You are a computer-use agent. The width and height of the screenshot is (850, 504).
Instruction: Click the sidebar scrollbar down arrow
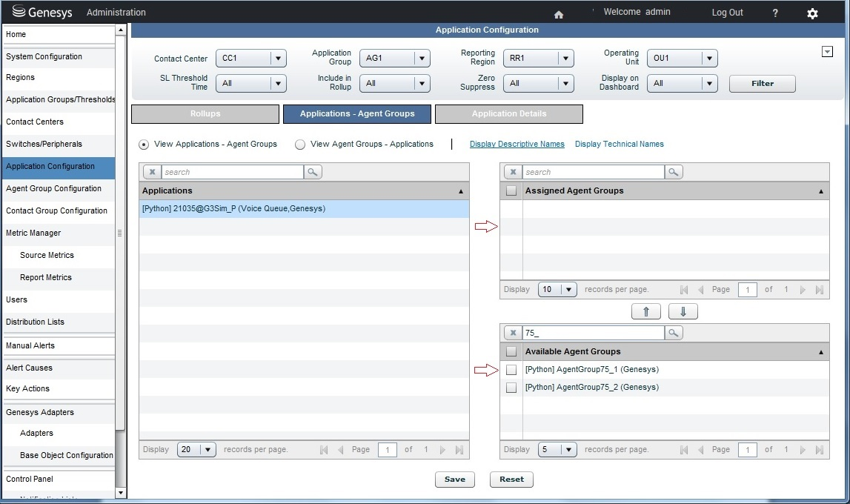coord(120,493)
